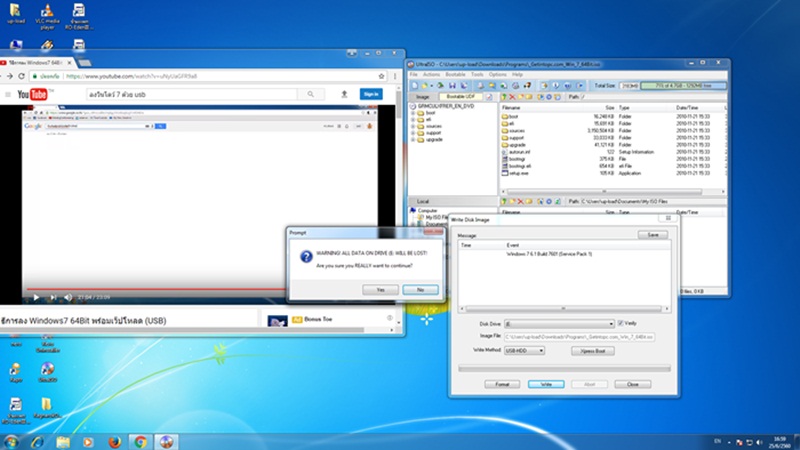Click the Xpress Boot button
This screenshot has height=450, width=800.
(592, 351)
